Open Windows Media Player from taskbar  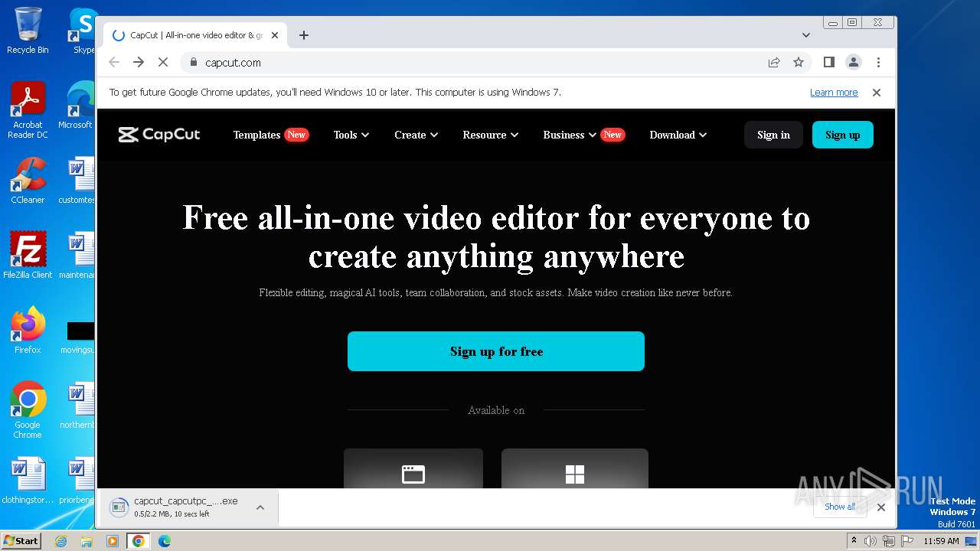[x=112, y=541]
